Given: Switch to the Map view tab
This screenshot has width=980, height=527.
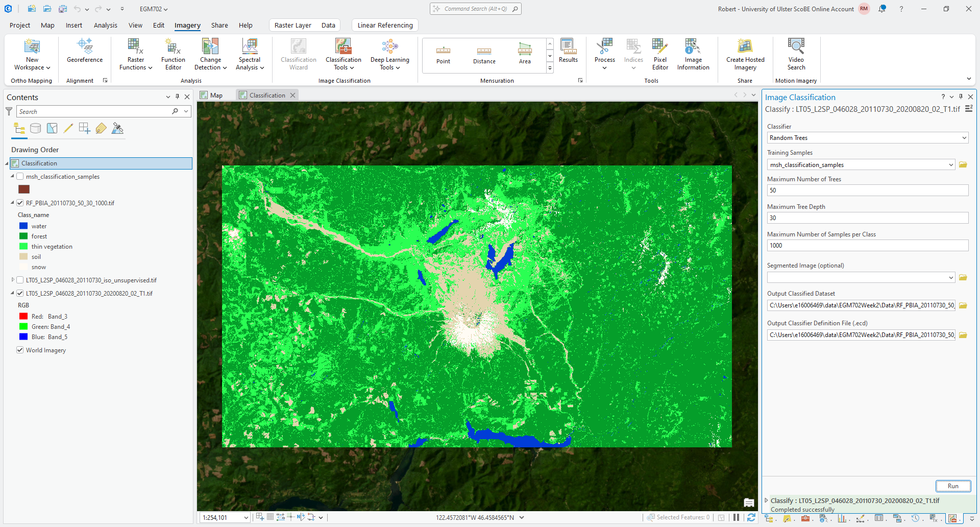Looking at the screenshot, I should pyautogui.click(x=212, y=95).
